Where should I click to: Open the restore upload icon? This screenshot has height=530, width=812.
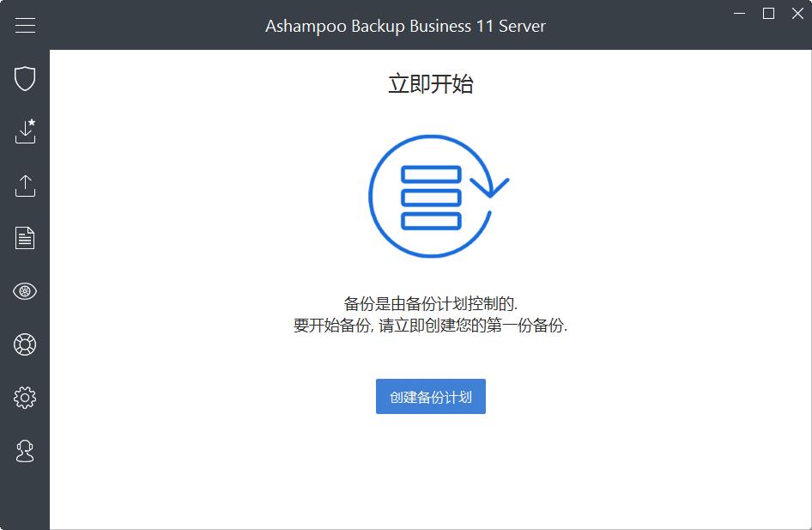[x=25, y=186]
